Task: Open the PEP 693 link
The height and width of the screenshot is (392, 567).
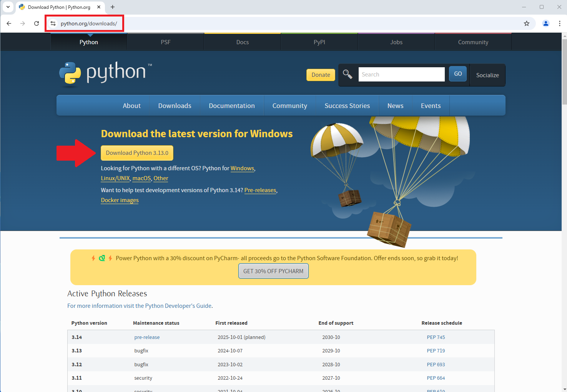Action: (436, 364)
